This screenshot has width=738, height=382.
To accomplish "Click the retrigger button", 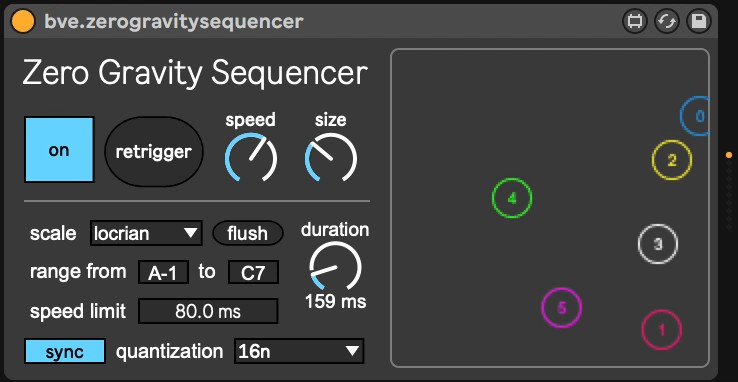I will coord(154,151).
